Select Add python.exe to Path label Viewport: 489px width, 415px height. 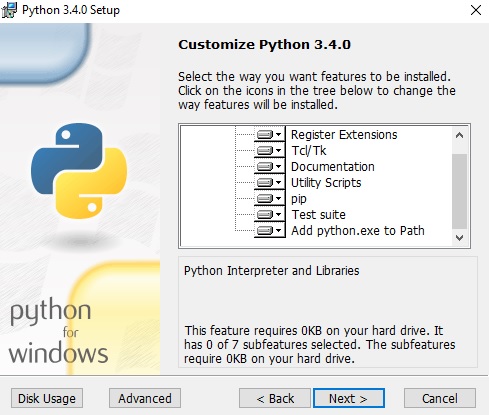(x=358, y=231)
